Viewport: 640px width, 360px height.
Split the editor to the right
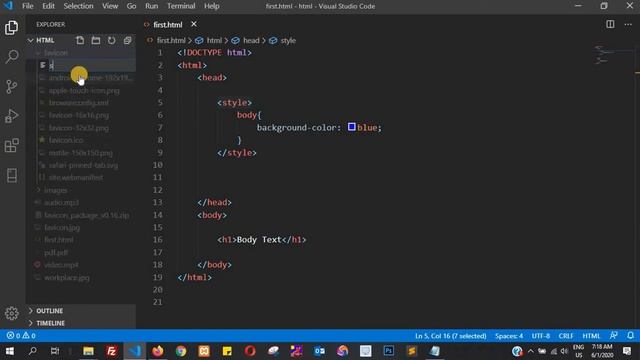(x=610, y=24)
